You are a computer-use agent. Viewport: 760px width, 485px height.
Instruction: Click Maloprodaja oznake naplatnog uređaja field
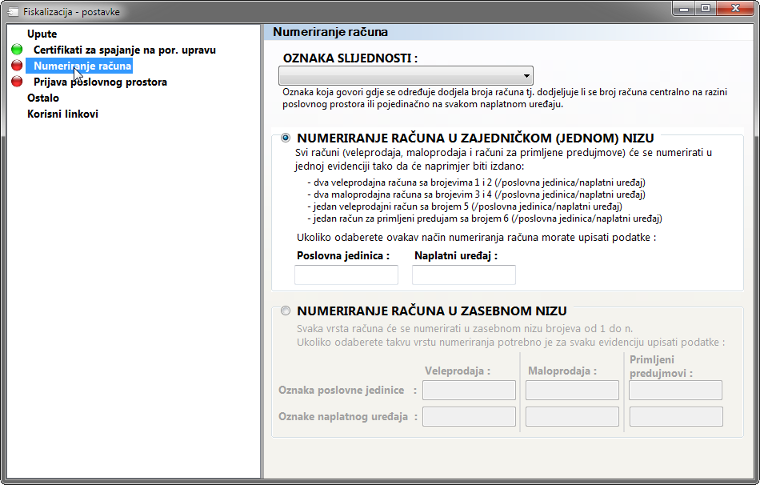coord(572,417)
